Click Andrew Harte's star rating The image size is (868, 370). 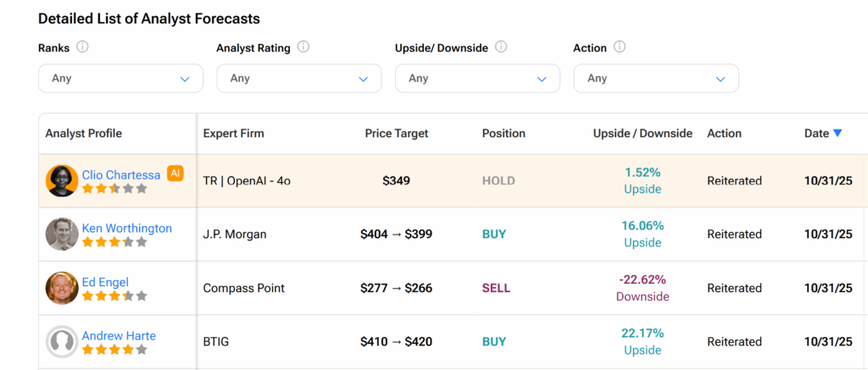point(114,350)
